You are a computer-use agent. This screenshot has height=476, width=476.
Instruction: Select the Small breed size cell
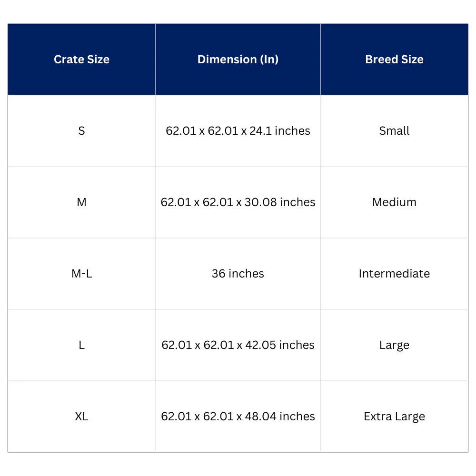coord(394,131)
